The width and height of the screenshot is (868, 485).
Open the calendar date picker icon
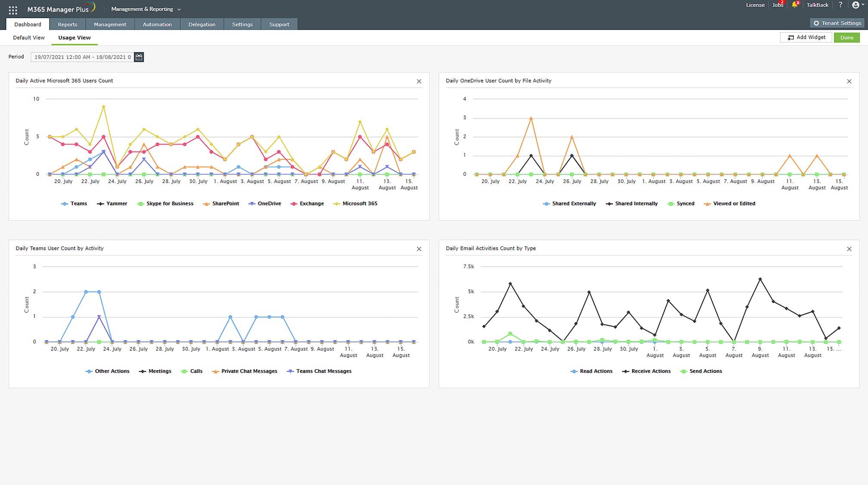[139, 57]
